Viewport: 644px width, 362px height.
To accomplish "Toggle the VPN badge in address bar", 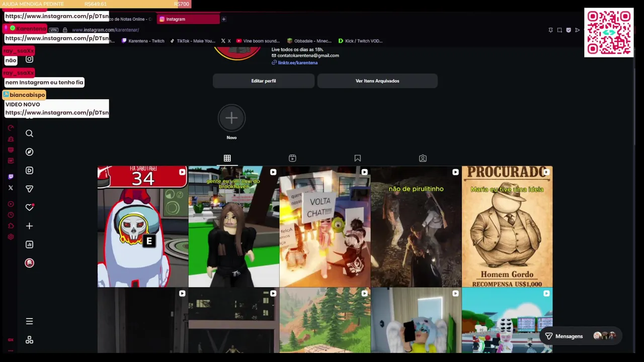I will point(53,30).
